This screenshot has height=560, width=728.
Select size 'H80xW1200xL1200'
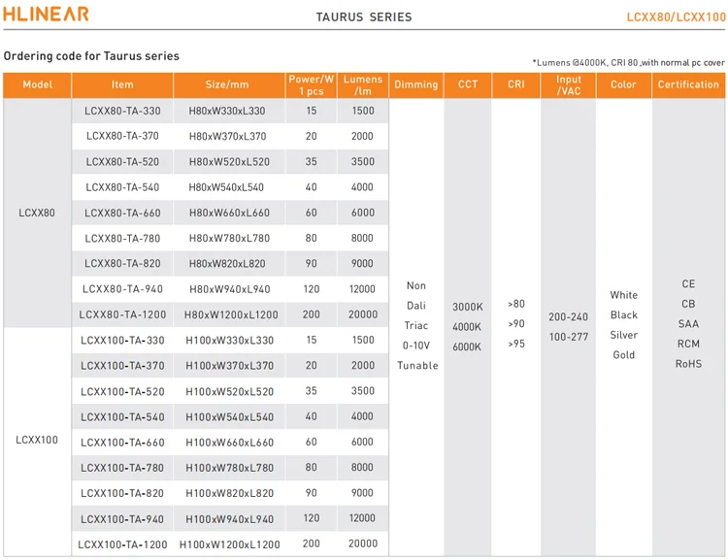coord(231,314)
